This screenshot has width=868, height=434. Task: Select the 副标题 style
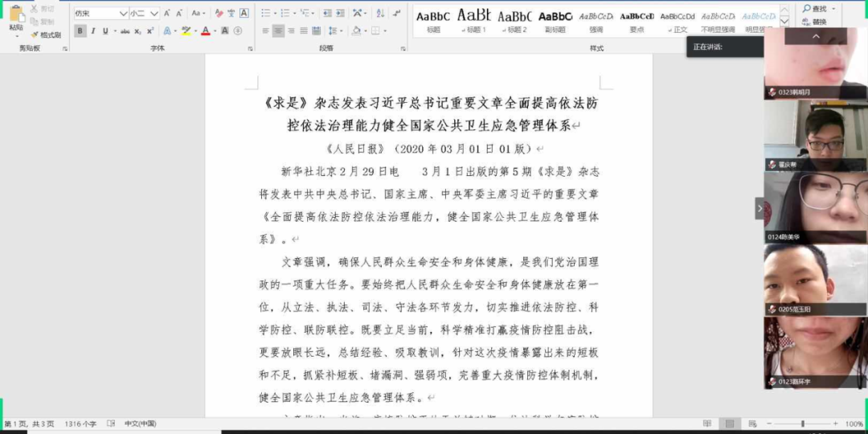click(x=555, y=21)
